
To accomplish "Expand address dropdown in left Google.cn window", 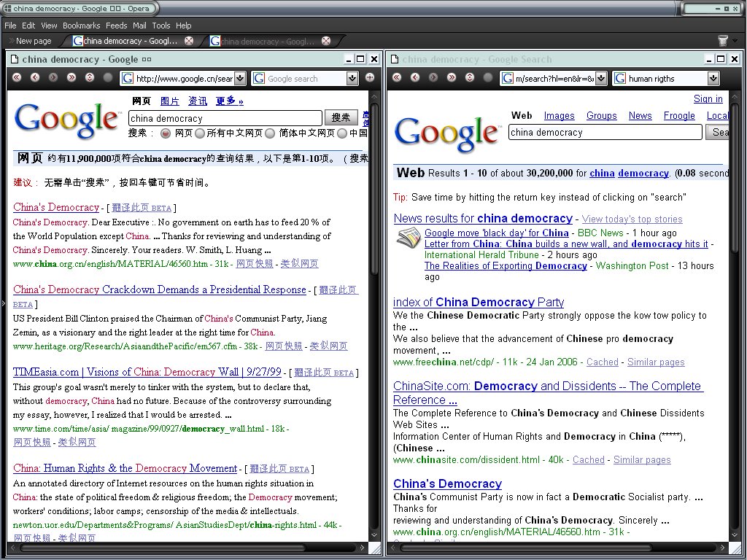I will point(240,78).
